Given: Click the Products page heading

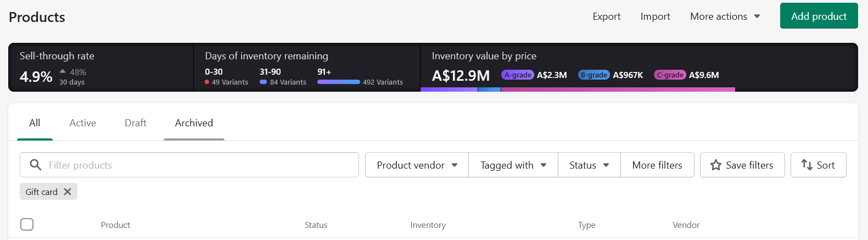Looking at the screenshot, I should tap(37, 17).
